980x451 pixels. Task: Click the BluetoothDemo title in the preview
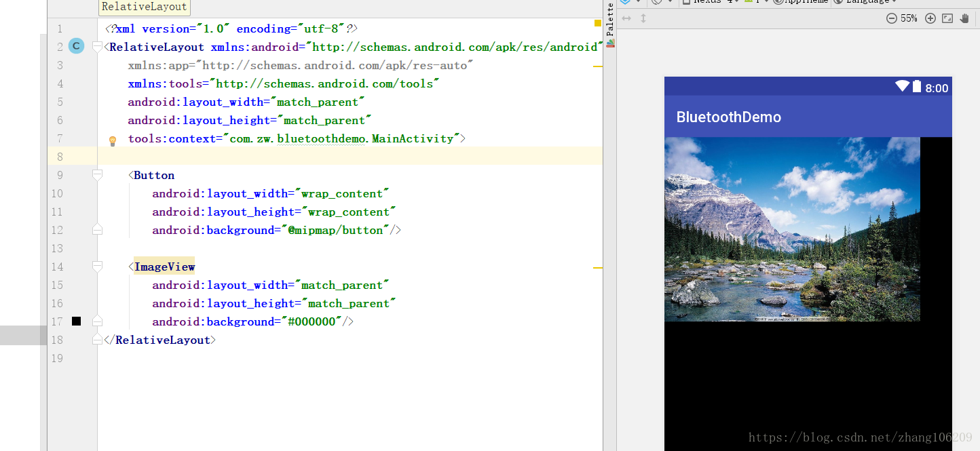coord(729,117)
